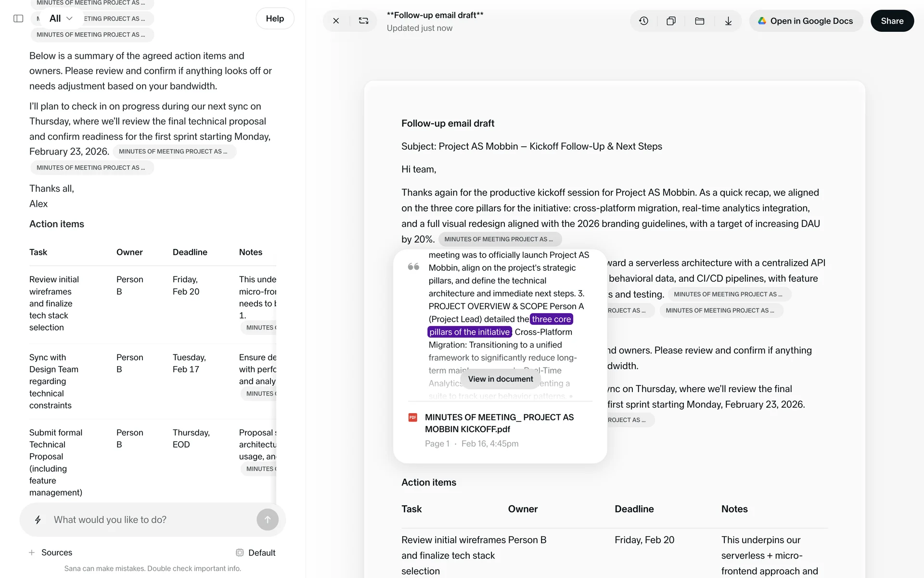Click the swap panel layout icon
The image size is (924, 578).
pos(363,21)
